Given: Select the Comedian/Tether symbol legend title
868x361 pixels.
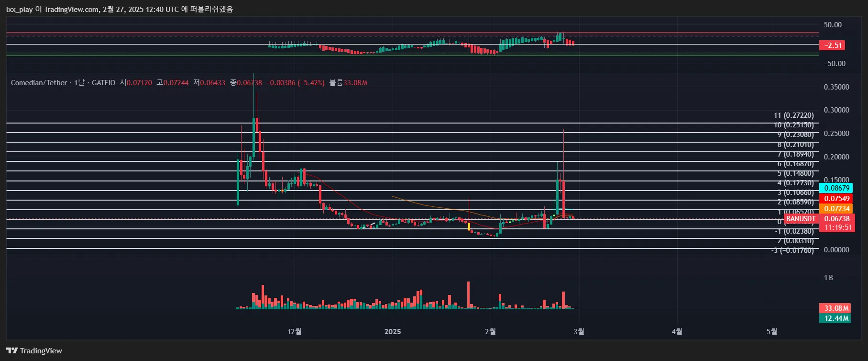Looking at the screenshot, I should [63, 83].
